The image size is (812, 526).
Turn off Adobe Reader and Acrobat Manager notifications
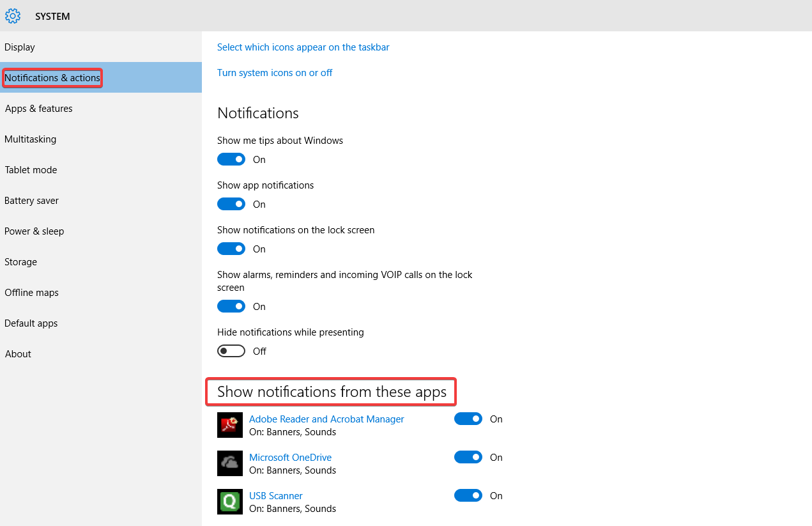(x=468, y=419)
